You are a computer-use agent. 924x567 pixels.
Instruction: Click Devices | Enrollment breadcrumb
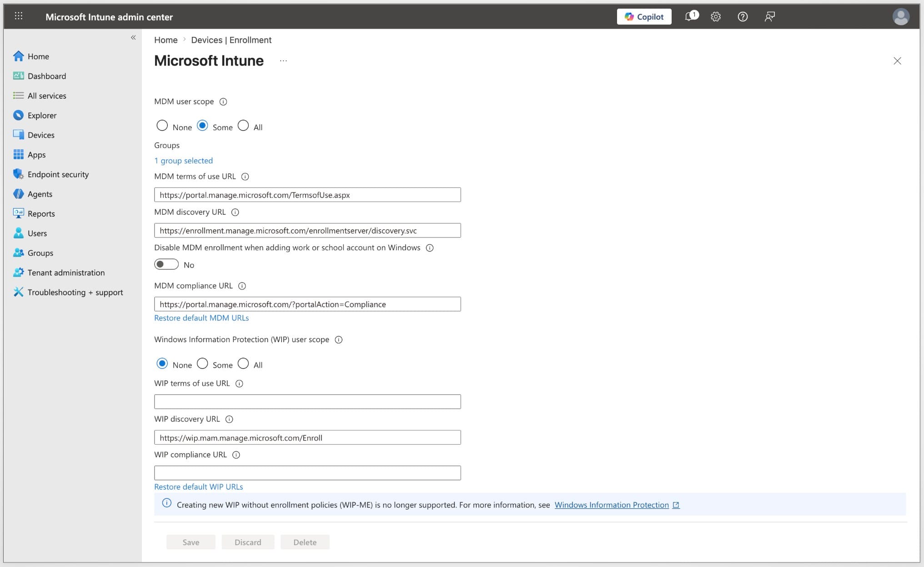tap(231, 40)
